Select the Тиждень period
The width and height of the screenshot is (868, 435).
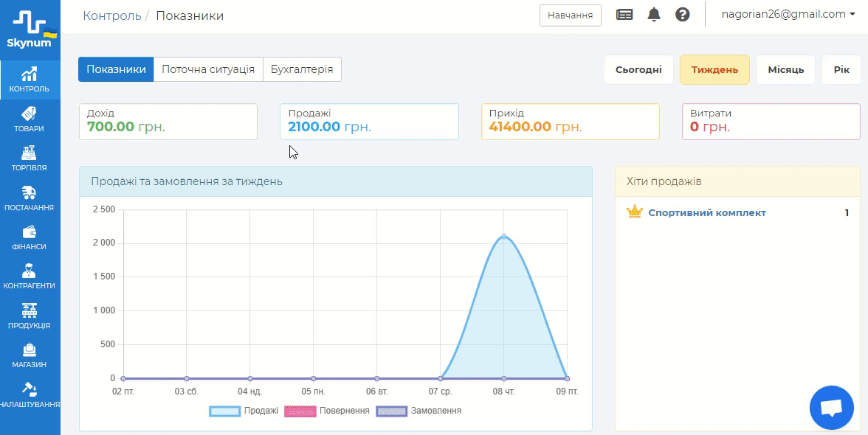tap(714, 69)
